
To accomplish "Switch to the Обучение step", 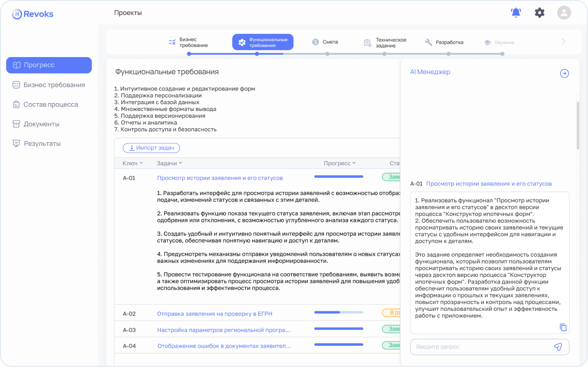I will coord(499,43).
